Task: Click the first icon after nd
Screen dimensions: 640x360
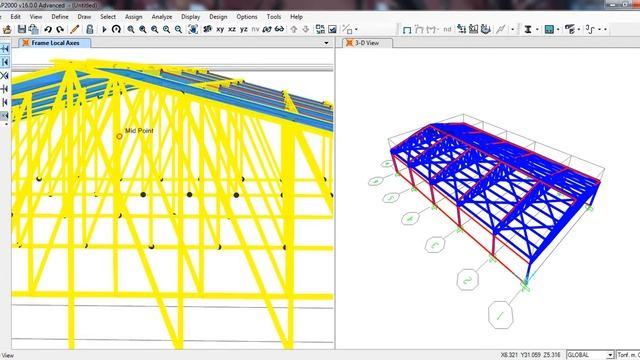Action: (462, 29)
